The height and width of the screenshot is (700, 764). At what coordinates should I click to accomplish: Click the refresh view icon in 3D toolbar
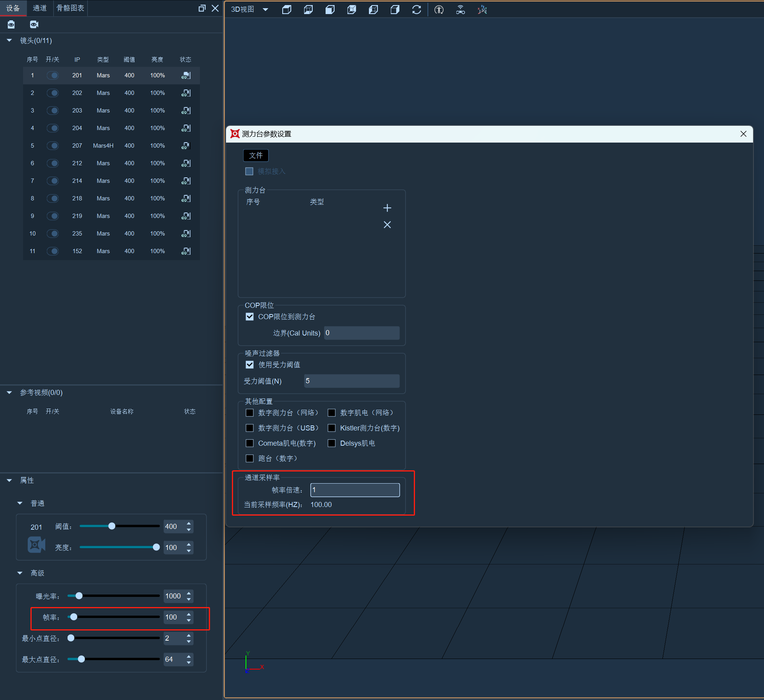(x=417, y=9)
